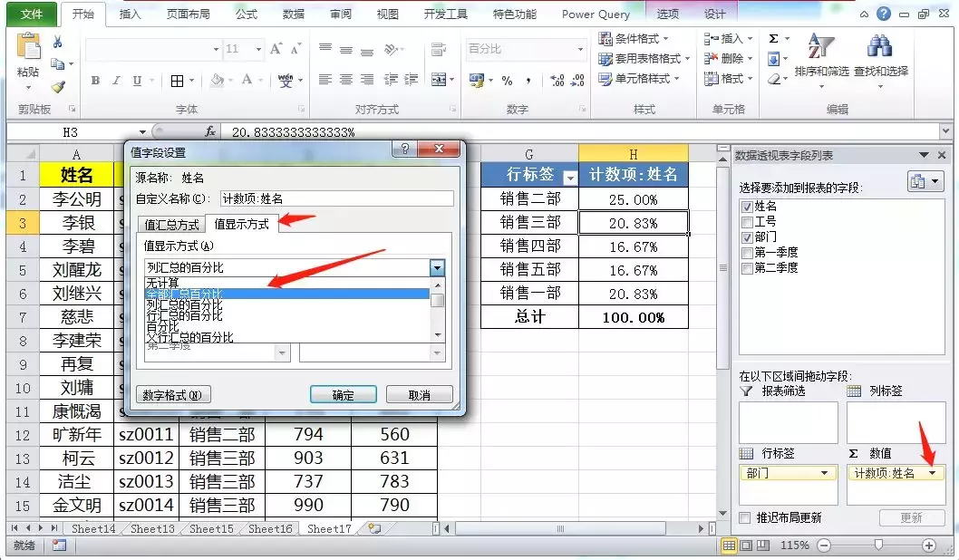This screenshot has height=560, width=959.
Task: Open Find and Select (查找和选择)
Action: [x=881, y=61]
